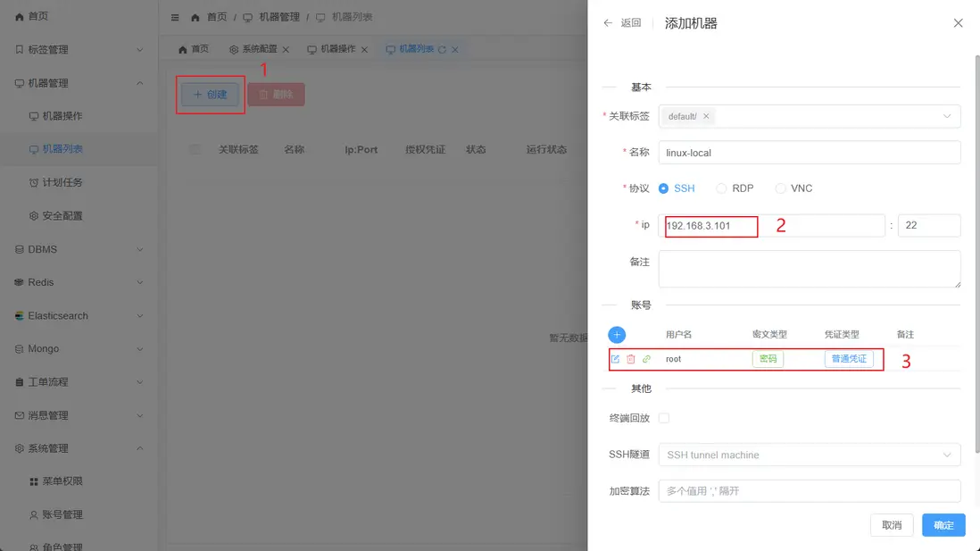Click the Ip:Port column header
The height and width of the screenshot is (551, 980).
point(361,149)
